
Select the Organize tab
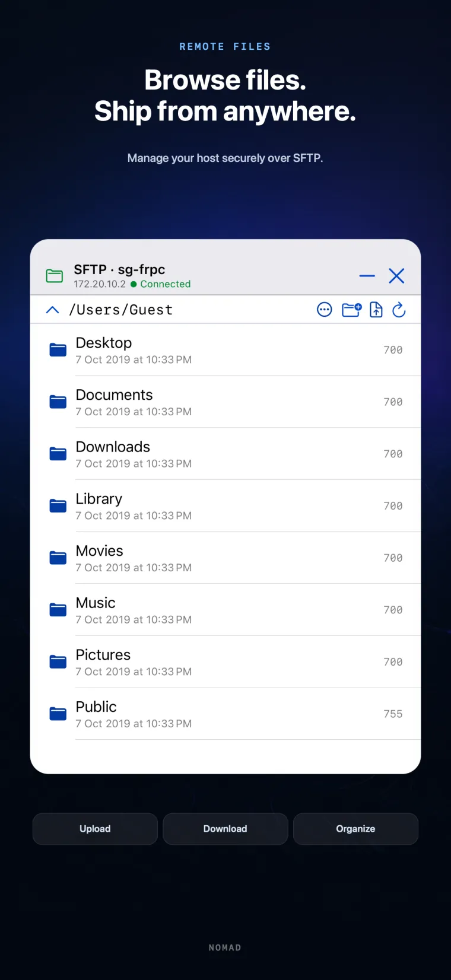(355, 829)
